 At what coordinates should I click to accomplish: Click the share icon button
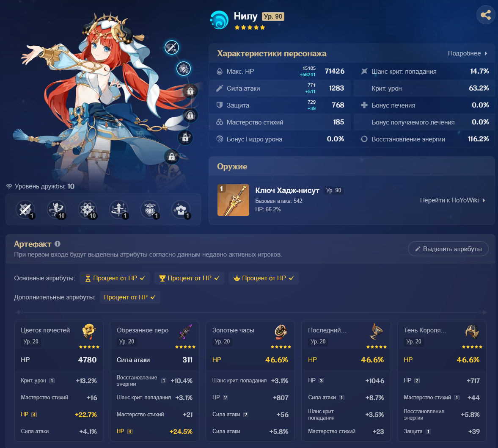coord(486,15)
